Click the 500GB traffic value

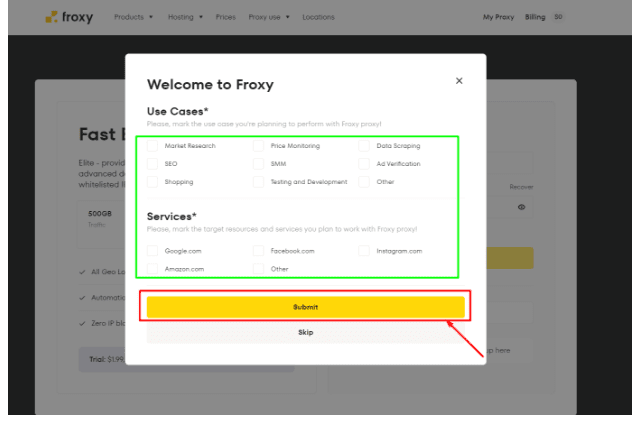(x=100, y=214)
